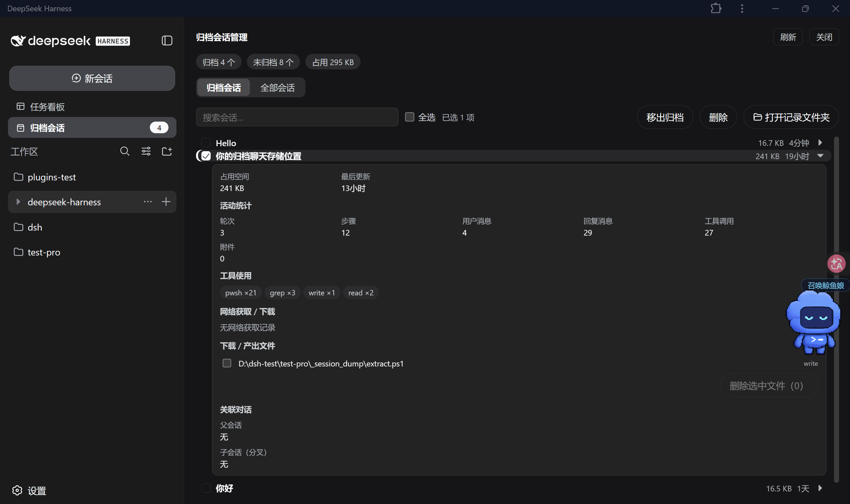
Task: Select the dsh workspace
Action: (x=92, y=227)
